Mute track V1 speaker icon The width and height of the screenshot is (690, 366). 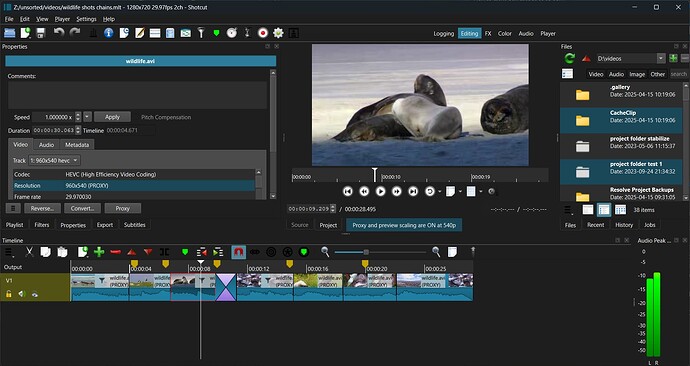[x=22, y=293]
